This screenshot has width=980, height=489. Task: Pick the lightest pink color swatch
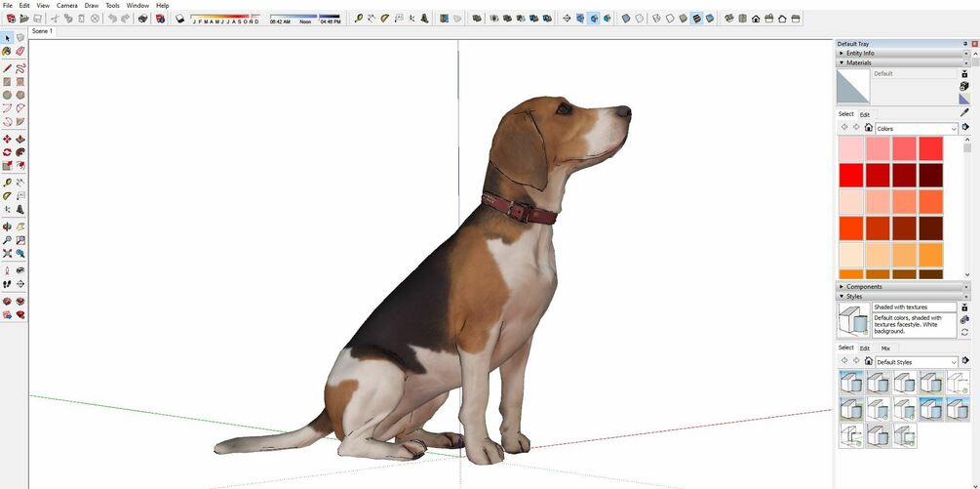[850, 148]
